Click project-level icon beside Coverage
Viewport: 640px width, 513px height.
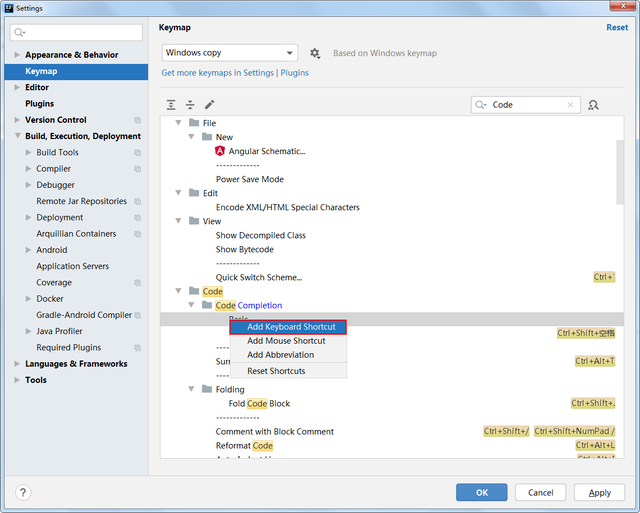tap(138, 282)
